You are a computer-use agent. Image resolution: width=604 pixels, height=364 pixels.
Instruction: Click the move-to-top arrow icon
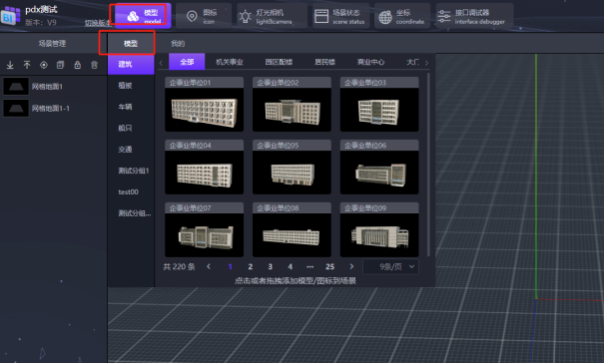click(27, 65)
